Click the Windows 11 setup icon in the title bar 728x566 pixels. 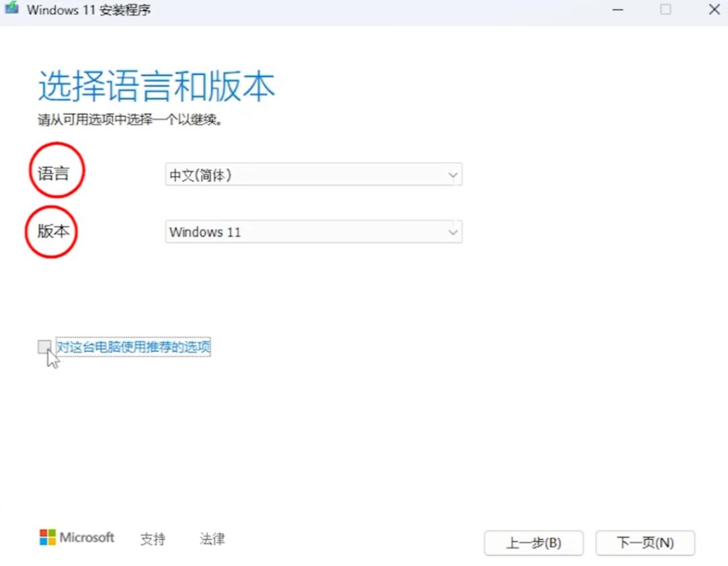[11, 9]
